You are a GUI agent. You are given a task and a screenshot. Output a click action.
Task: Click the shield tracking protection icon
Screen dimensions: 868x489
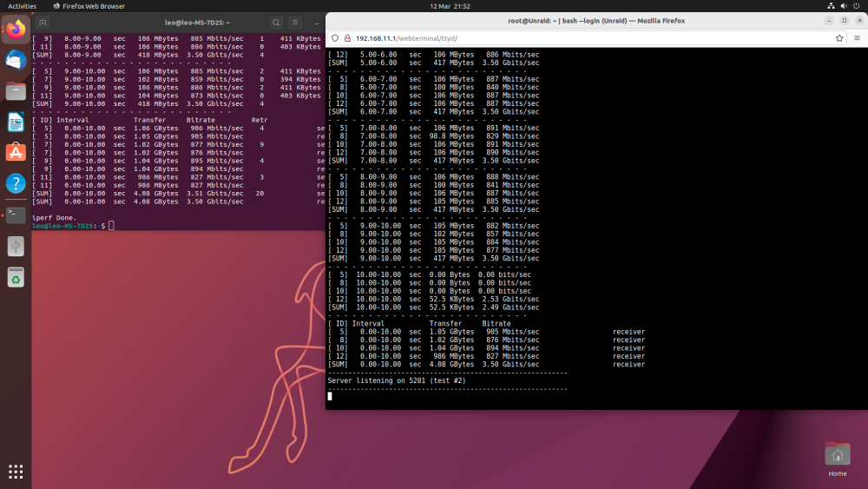point(335,38)
